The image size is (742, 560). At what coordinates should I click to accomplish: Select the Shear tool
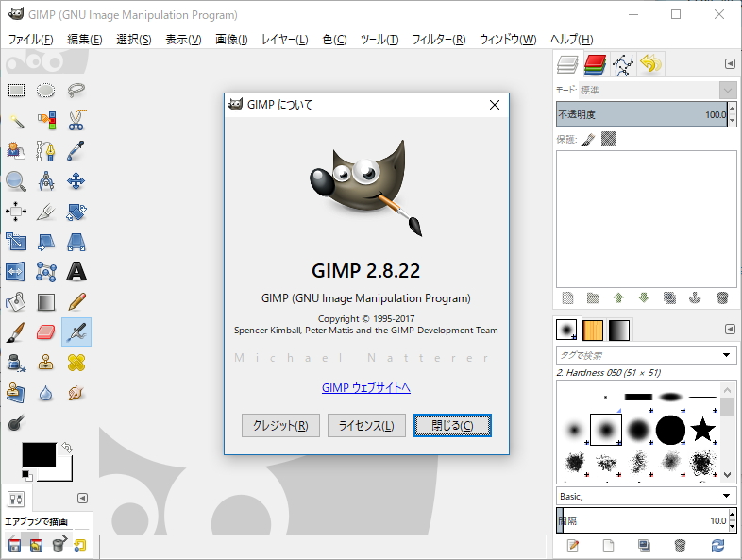point(46,242)
